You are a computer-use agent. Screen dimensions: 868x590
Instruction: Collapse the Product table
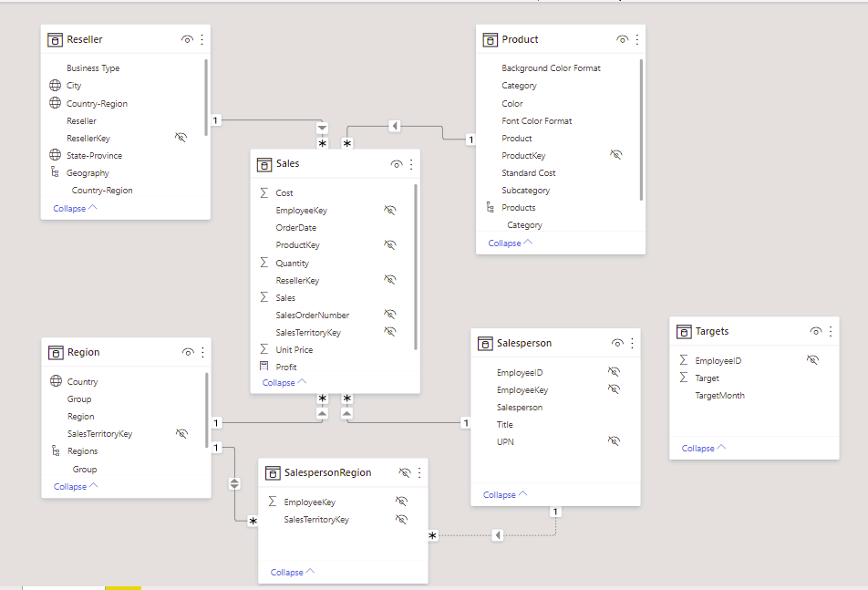(511, 243)
